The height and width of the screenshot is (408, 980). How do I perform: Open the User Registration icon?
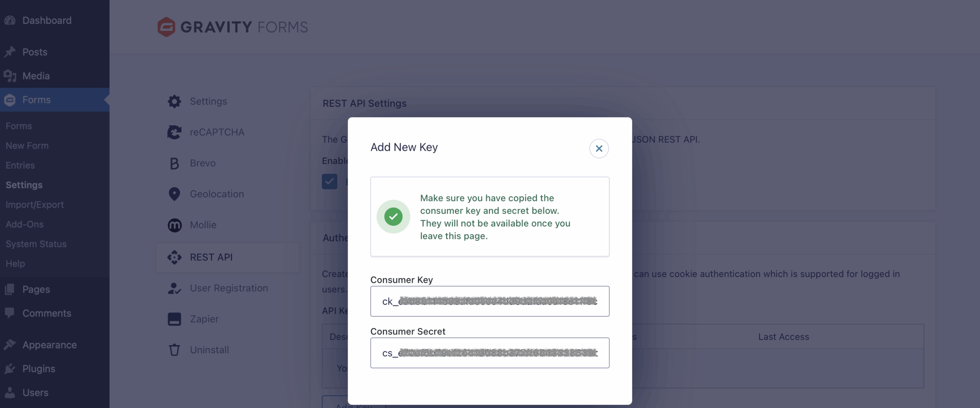coord(174,288)
